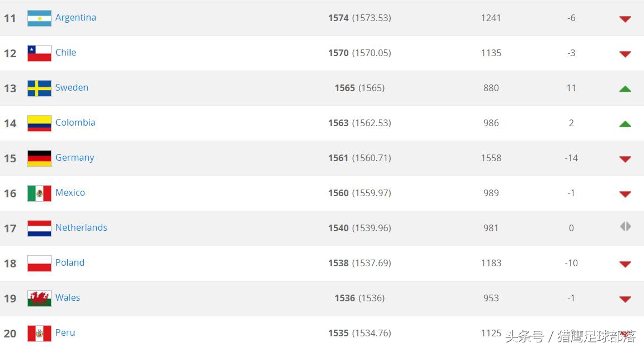This screenshot has width=644, height=348.
Task: Click the Colombia flag icon
Action: tap(39, 123)
